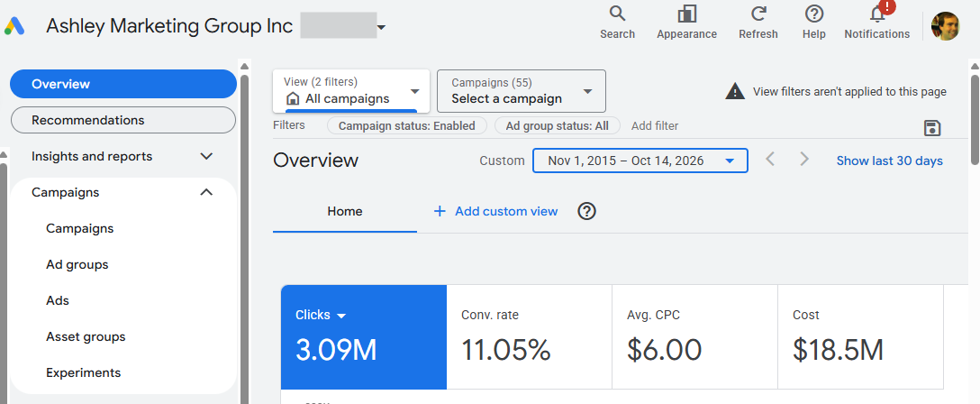This screenshot has height=404, width=980.
Task: Click the Campaign status: Enabled filter
Action: [x=407, y=125]
